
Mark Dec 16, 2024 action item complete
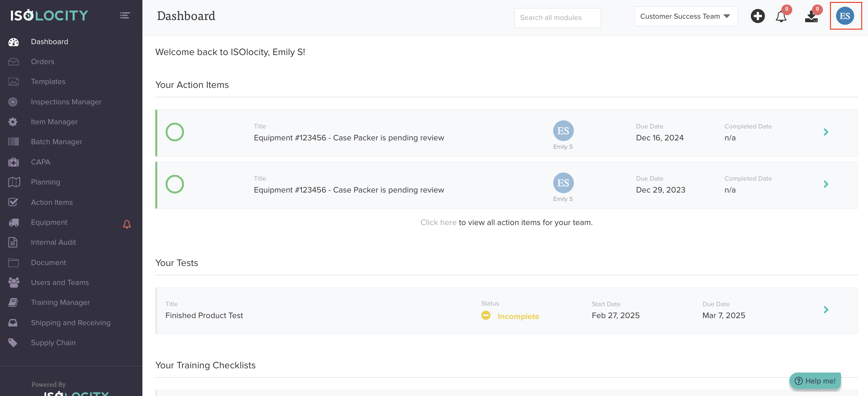point(175,132)
